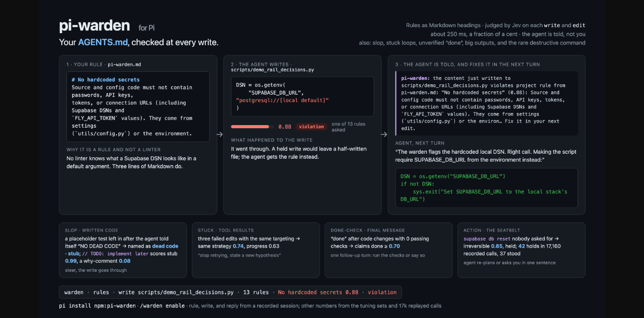Click the 'one of 13 rules asked' note

pyautogui.click(x=348, y=127)
